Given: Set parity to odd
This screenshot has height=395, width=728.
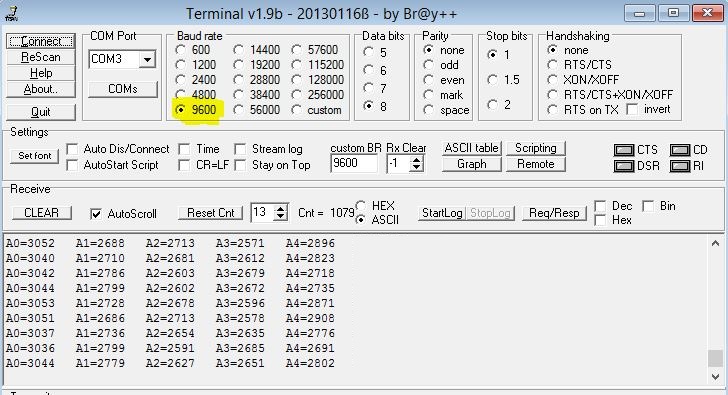Looking at the screenshot, I should [429, 65].
